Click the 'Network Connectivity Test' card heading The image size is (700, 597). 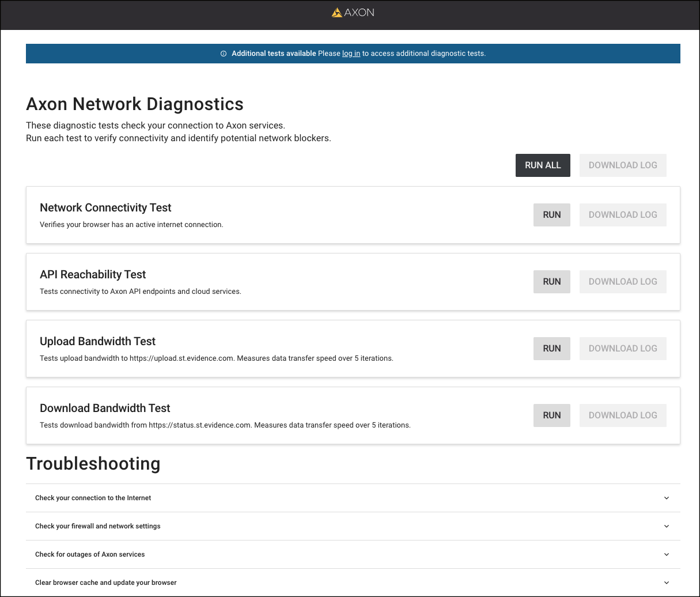[x=105, y=208]
